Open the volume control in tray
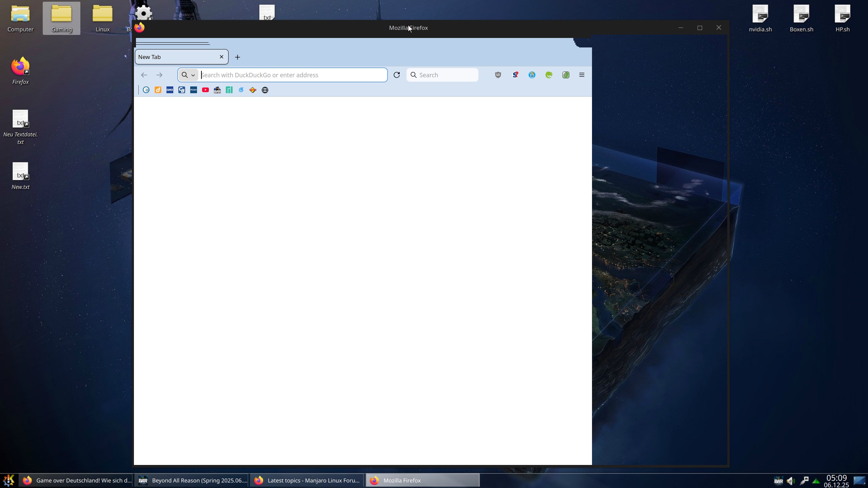Image resolution: width=868 pixels, height=488 pixels. click(x=790, y=481)
